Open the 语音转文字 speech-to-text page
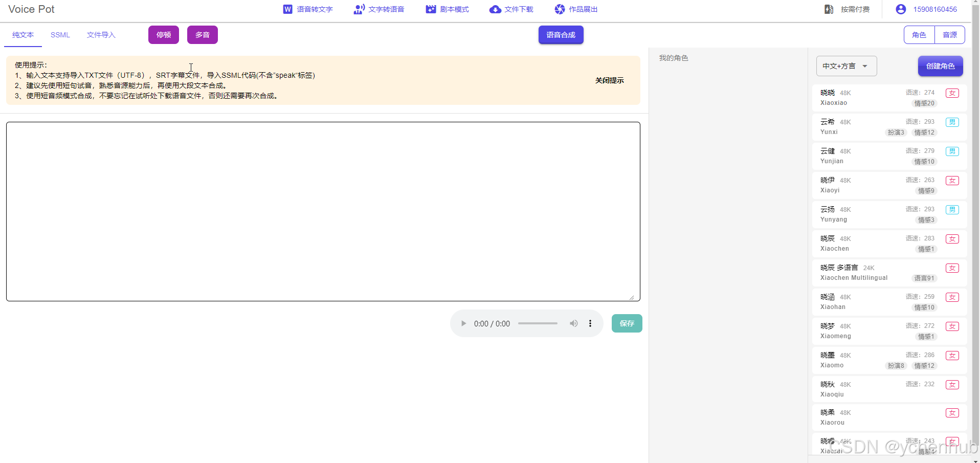This screenshot has height=463, width=980. (307, 9)
